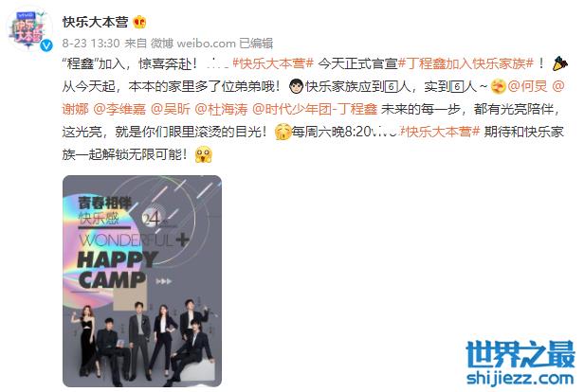Visit the @时代少年团-丁程鑫 mention
The height and width of the screenshot is (392, 584).
315,109
